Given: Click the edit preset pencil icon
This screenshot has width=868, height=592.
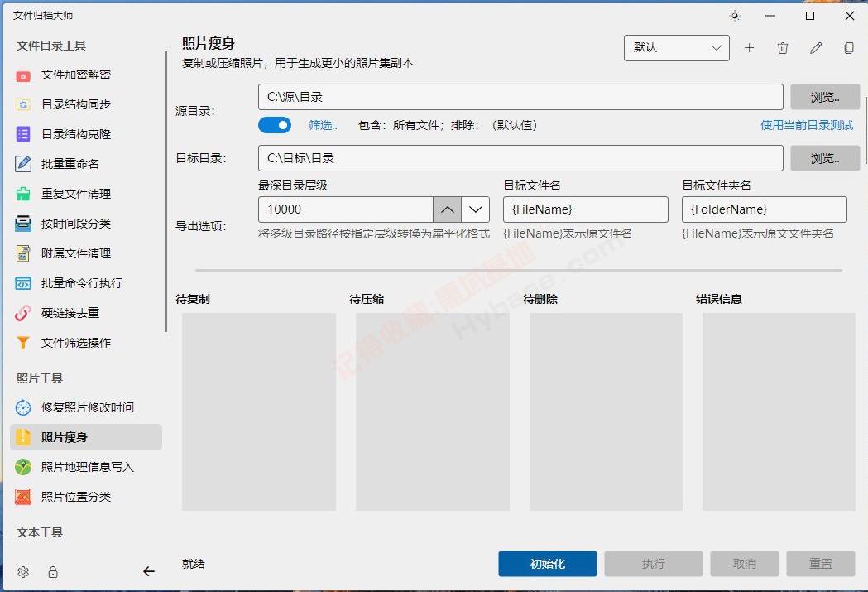Looking at the screenshot, I should 816,48.
